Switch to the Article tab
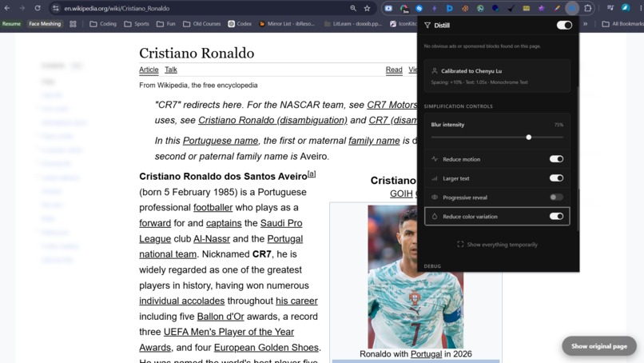644x363 pixels. tap(149, 70)
